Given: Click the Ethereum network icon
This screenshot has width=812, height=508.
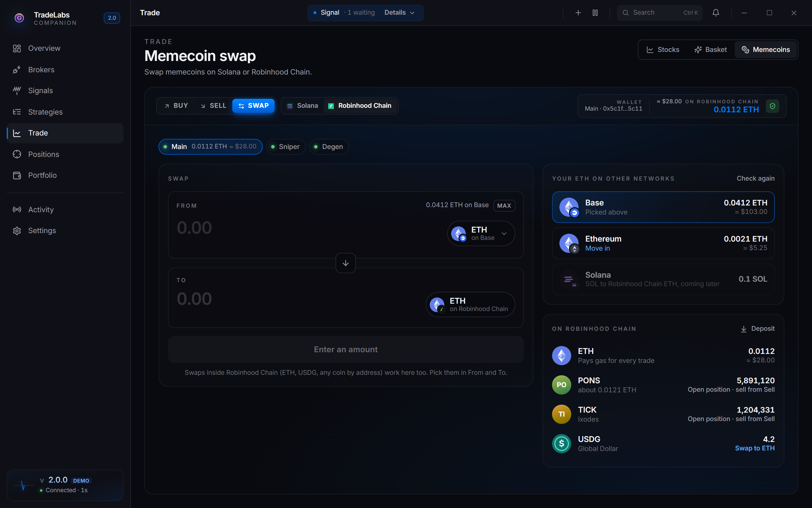Looking at the screenshot, I should point(569,243).
